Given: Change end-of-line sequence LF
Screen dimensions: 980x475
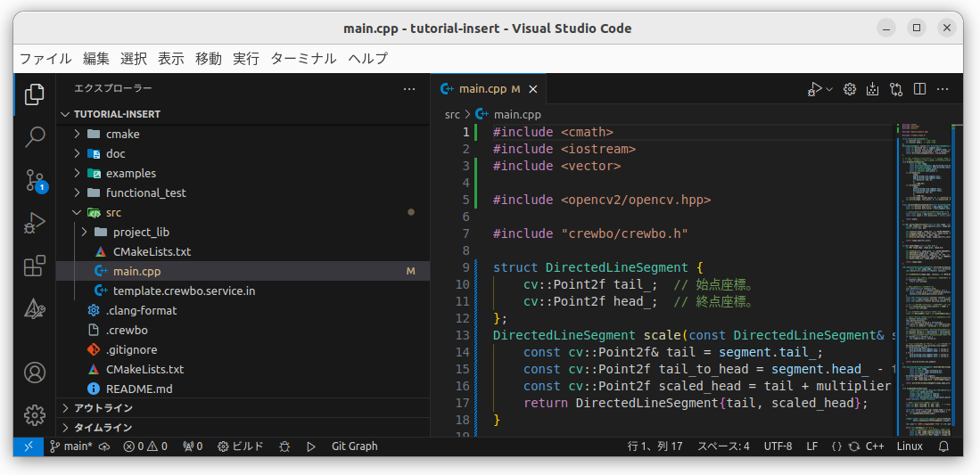Looking at the screenshot, I should click(x=811, y=446).
